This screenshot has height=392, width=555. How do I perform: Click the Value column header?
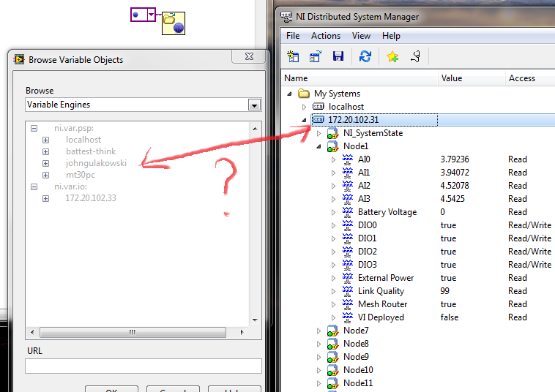tap(472, 78)
